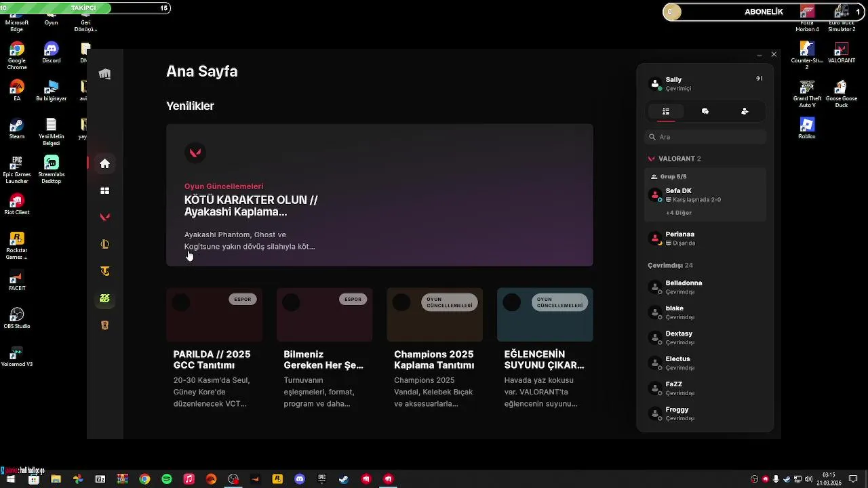
Task: Select friend Sefa DK
Action: pos(705,195)
